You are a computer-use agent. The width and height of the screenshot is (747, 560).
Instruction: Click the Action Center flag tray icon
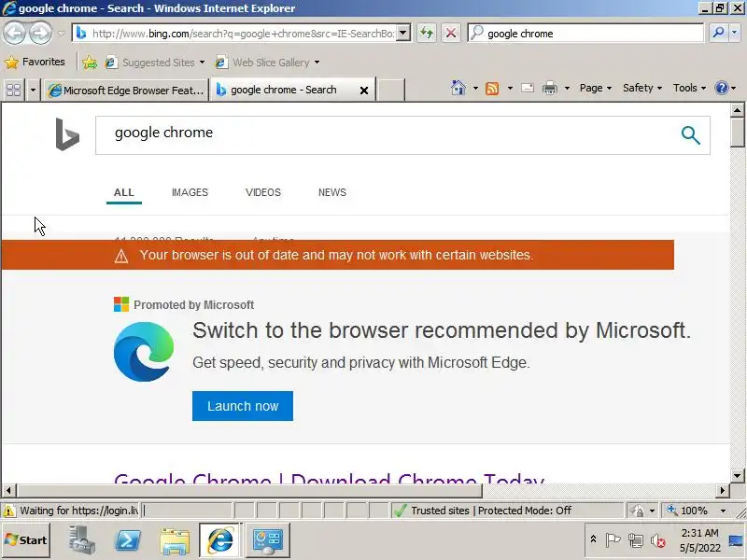[x=613, y=540]
